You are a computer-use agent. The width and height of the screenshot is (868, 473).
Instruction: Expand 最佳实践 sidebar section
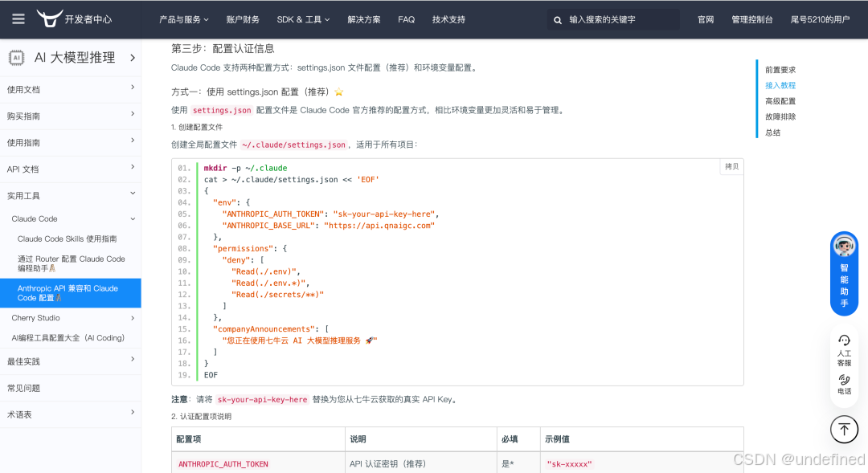[70, 361]
